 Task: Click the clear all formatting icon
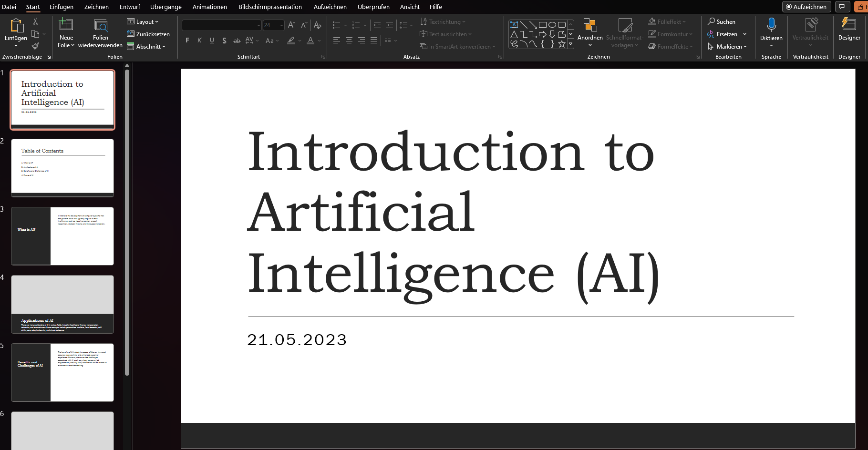click(318, 25)
